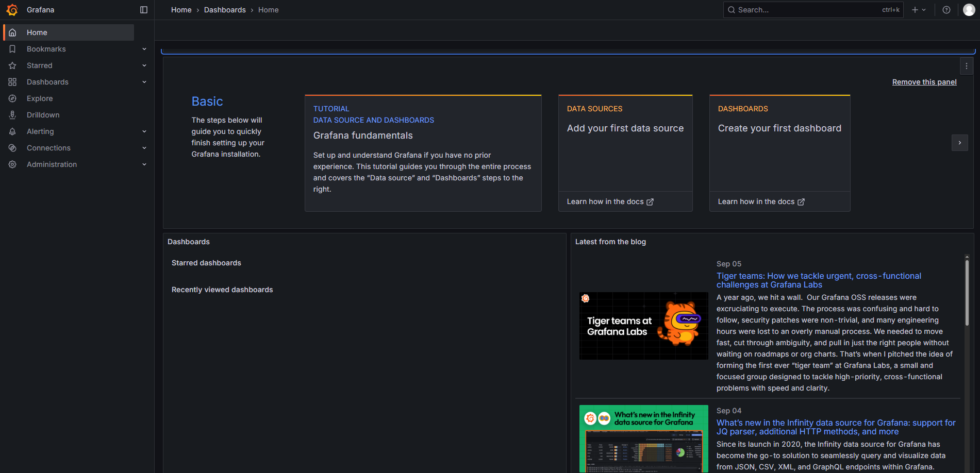Click the Grafana logo icon
Image resolution: width=980 pixels, height=473 pixels.
[12, 10]
